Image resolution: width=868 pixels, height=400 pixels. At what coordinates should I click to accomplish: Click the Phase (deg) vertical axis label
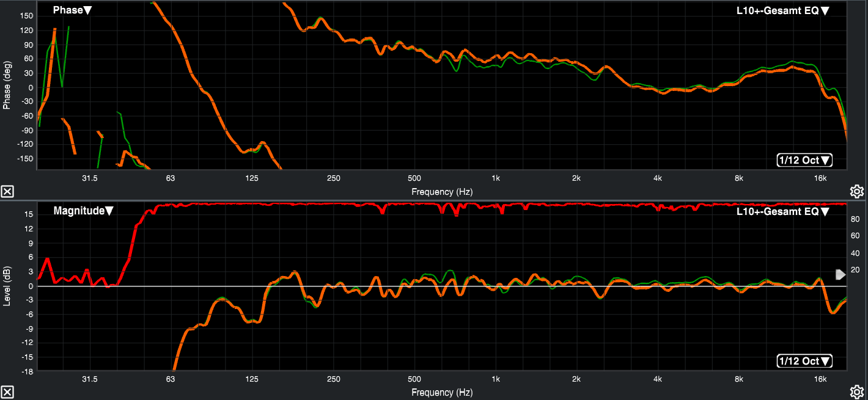tap(7, 85)
